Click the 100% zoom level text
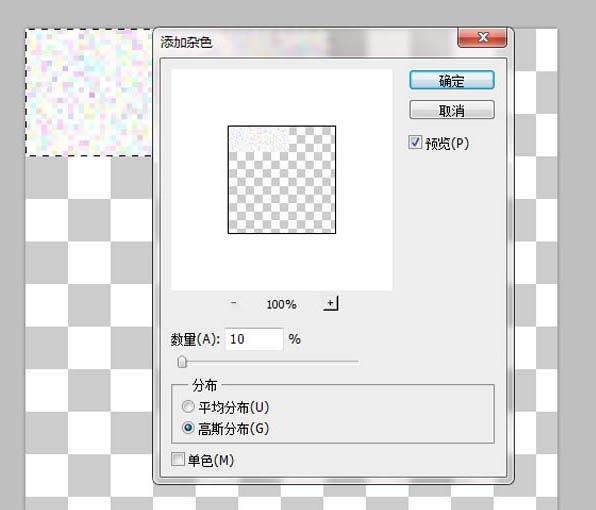Image resolution: width=596 pixels, height=510 pixels. coord(281,304)
